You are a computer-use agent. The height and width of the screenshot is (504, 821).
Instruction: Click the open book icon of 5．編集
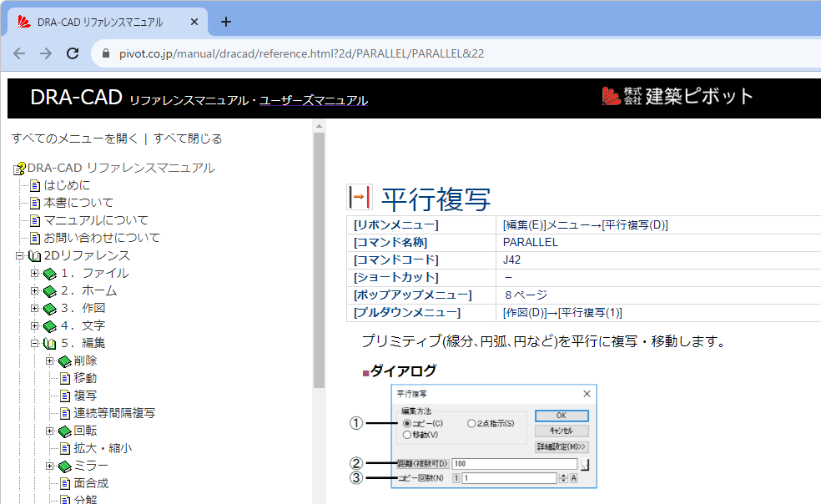[50, 344]
